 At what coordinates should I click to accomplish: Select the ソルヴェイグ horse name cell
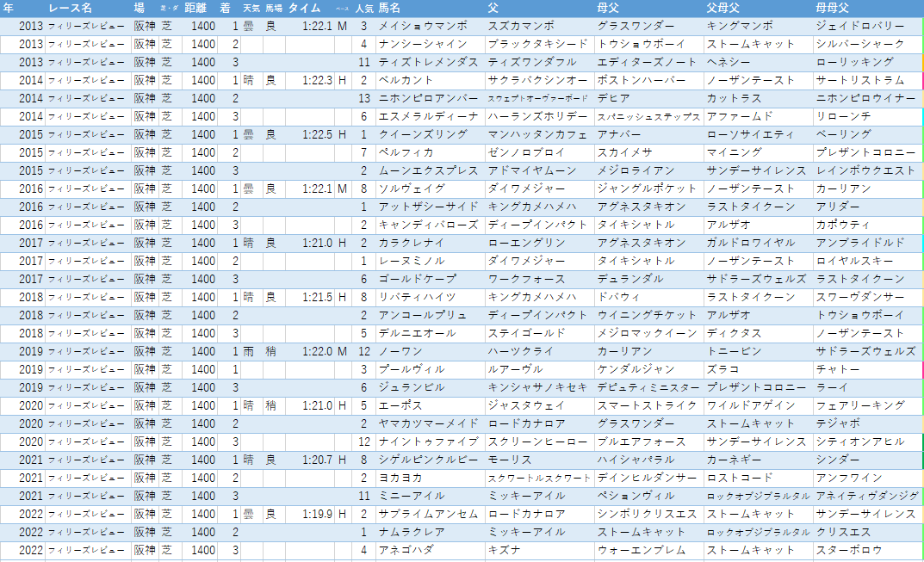coord(431,189)
